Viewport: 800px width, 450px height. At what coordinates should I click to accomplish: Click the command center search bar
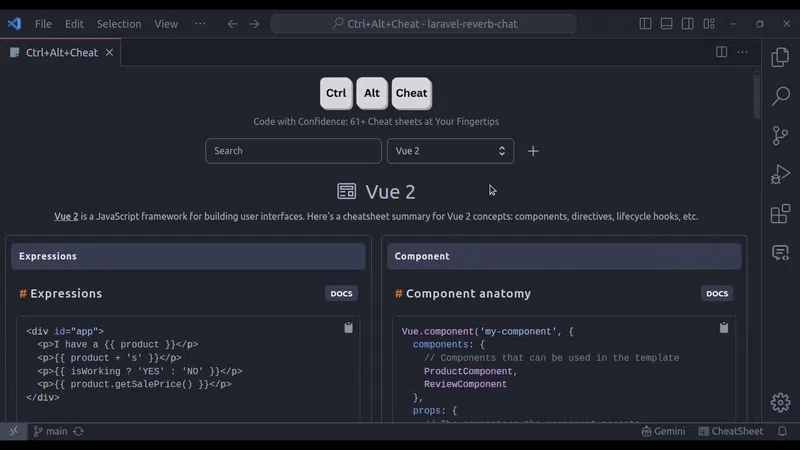[423, 24]
